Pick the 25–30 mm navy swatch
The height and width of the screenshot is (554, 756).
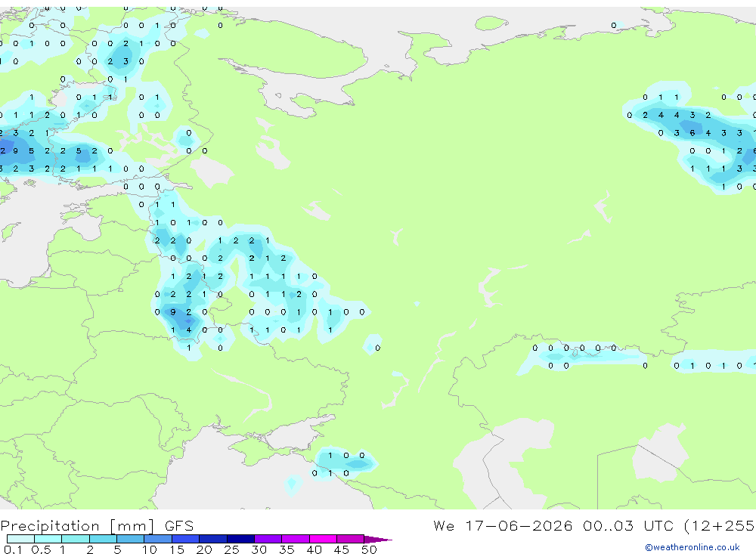click(x=240, y=539)
